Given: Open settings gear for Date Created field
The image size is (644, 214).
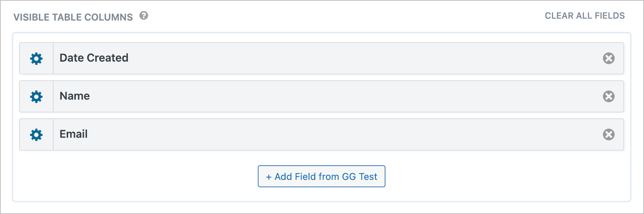Looking at the screenshot, I should pyautogui.click(x=36, y=59).
